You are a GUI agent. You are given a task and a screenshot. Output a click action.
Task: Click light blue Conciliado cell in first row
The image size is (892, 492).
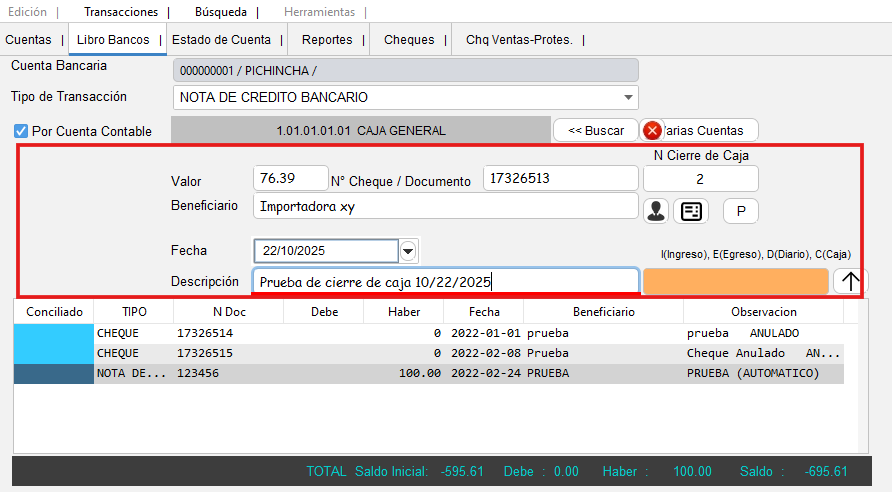point(52,333)
